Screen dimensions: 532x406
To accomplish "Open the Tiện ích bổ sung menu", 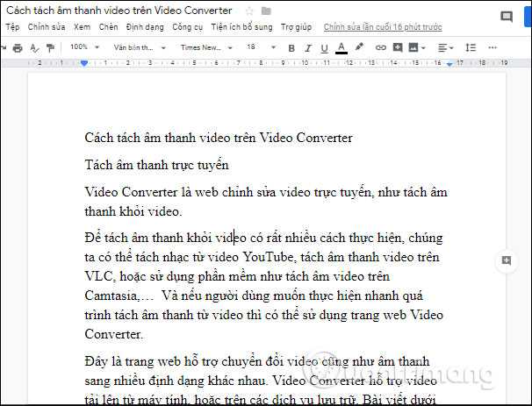I will click(x=241, y=27).
